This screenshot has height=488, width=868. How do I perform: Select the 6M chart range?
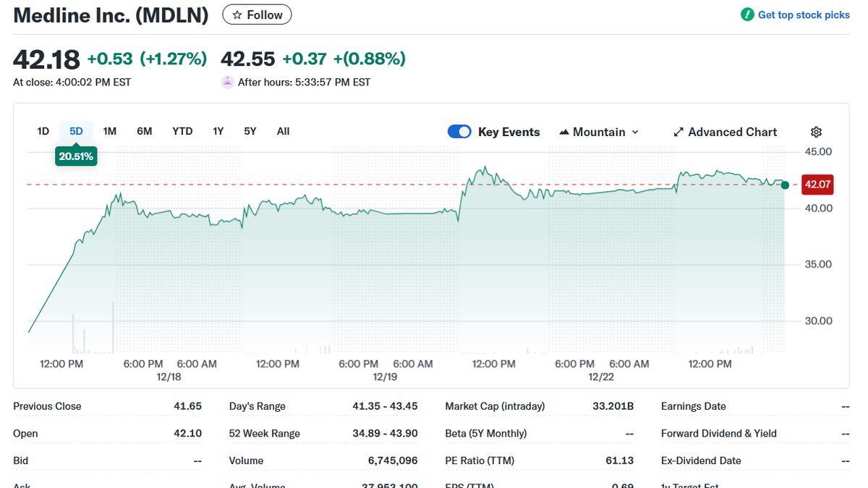tap(145, 131)
